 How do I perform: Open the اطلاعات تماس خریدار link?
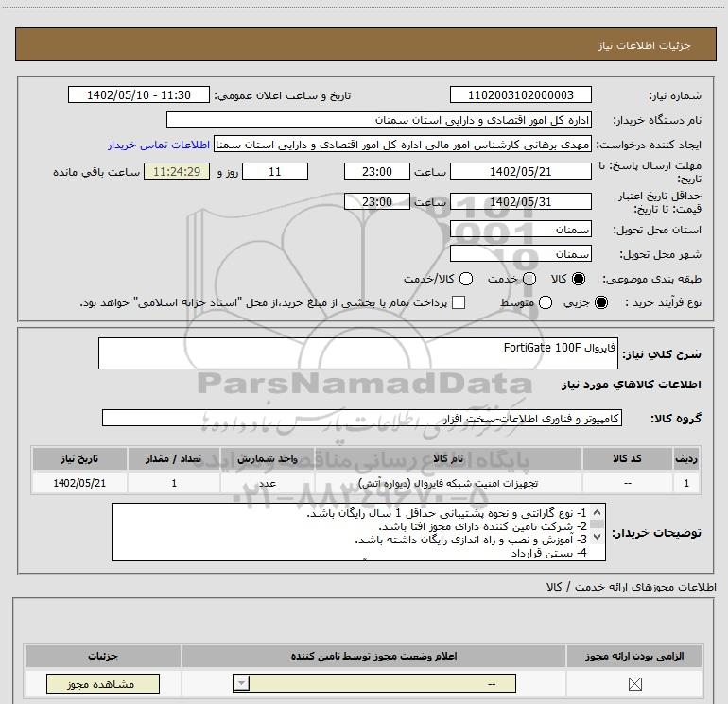click(x=159, y=145)
